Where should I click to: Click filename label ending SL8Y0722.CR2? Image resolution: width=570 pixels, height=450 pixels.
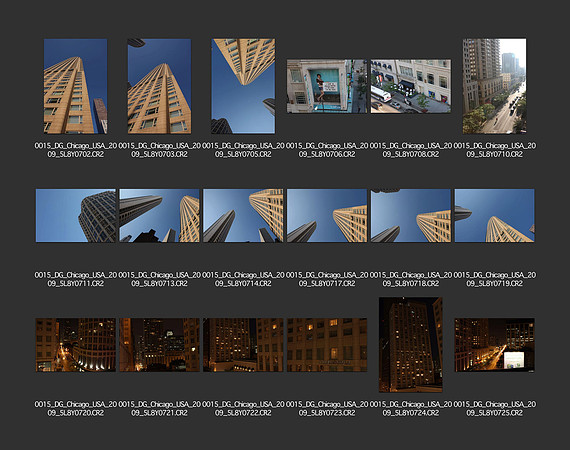[x=243, y=409]
